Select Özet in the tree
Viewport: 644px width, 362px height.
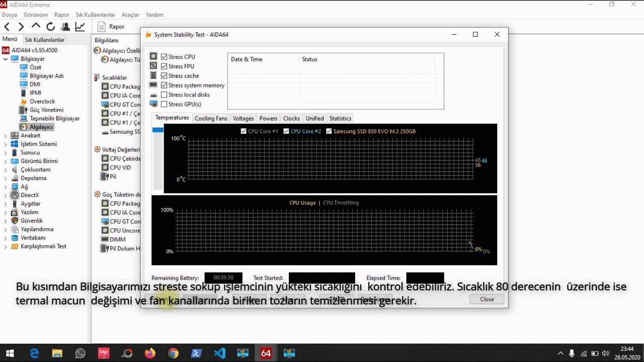pyautogui.click(x=35, y=67)
